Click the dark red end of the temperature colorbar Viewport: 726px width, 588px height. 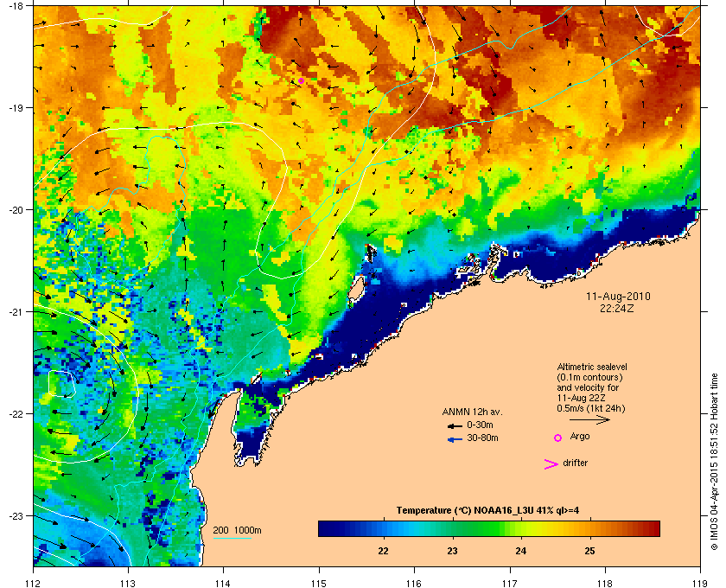click(x=653, y=528)
